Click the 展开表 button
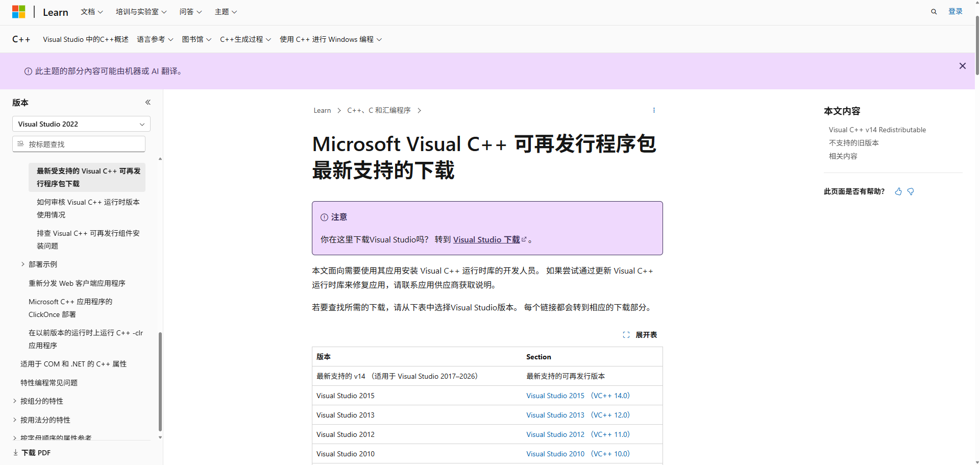980x465 pixels. click(640, 335)
